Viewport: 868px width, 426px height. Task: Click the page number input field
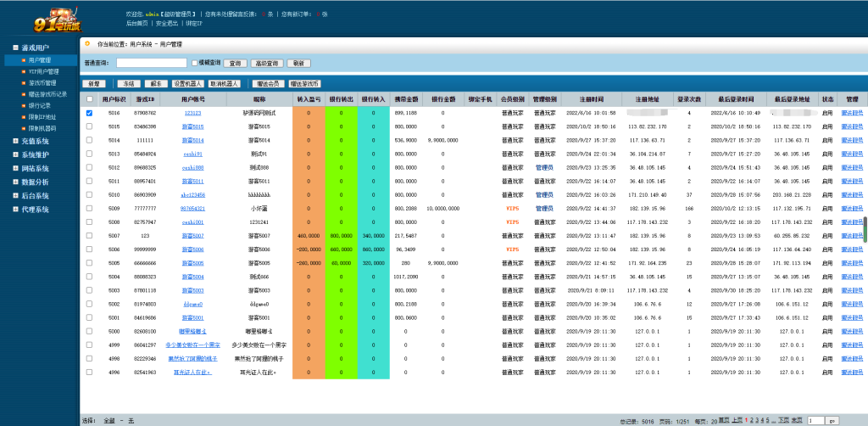pyautogui.click(x=815, y=420)
